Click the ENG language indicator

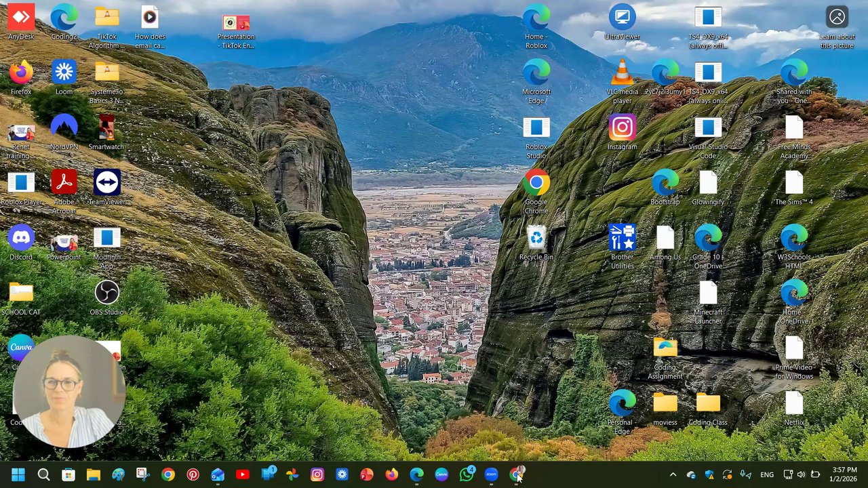click(767, 474)
